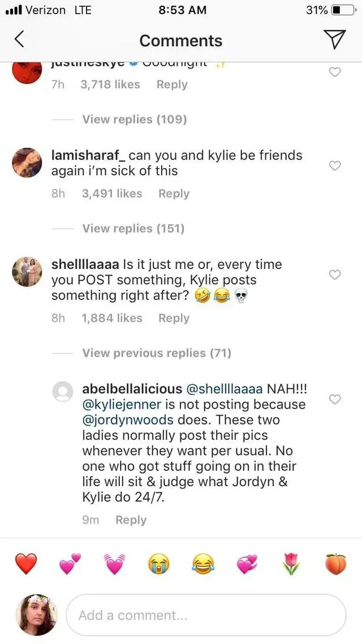Insert the red heart emoji reaction
The height and width of the screenshot is (644, 362).
[26, 564]
